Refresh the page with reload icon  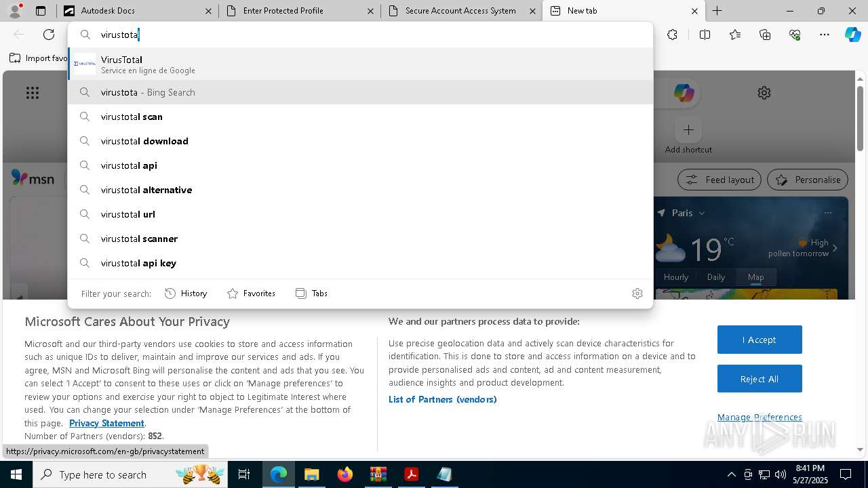pos(49,35)
